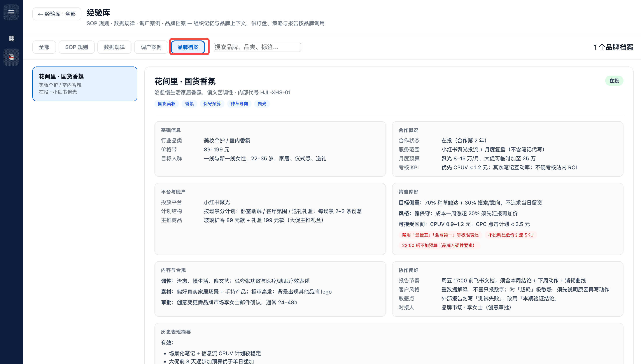The height and width of the screenshot is (364, 641).
Task: Click the 报告节奏 value row
Action: tap(513, 280)
